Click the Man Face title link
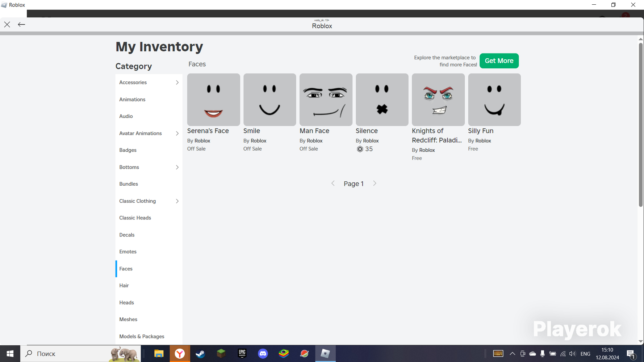This screenshot has width=644, height=362. point(314,131)
